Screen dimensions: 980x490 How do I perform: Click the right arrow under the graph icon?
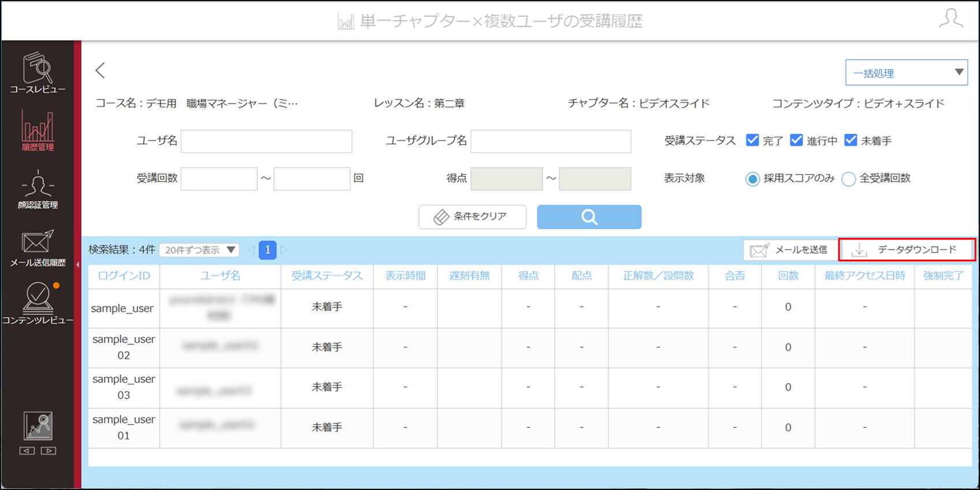point(49,451)
